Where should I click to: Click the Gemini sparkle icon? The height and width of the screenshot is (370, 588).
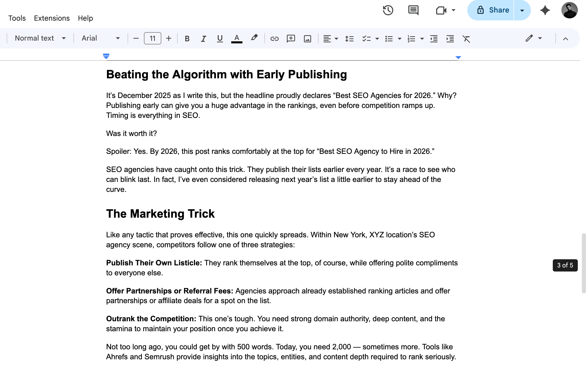point(545,10)
